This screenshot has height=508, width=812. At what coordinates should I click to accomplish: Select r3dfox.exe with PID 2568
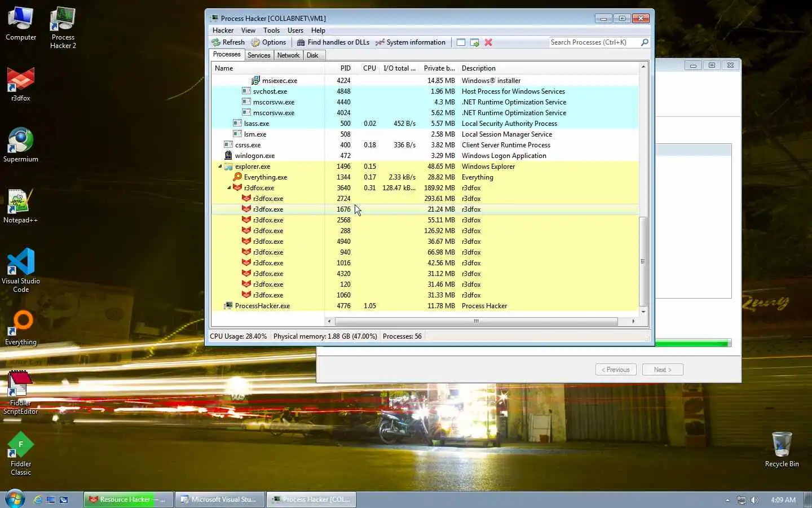click(425, 220)
